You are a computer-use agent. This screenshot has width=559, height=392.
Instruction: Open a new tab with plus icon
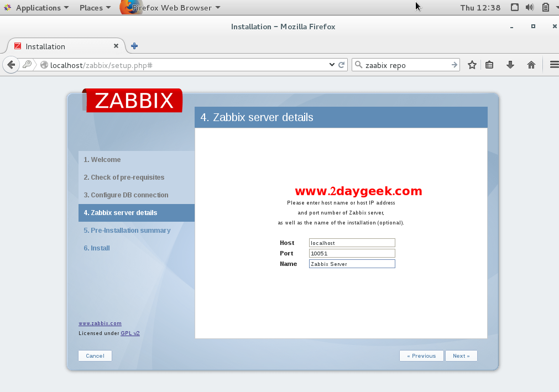pos(134,46)
